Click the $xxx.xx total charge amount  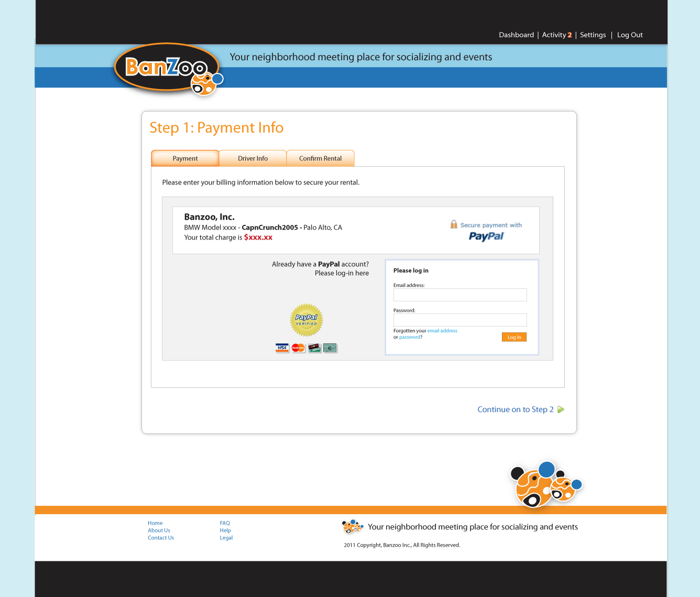pos(258,237)
